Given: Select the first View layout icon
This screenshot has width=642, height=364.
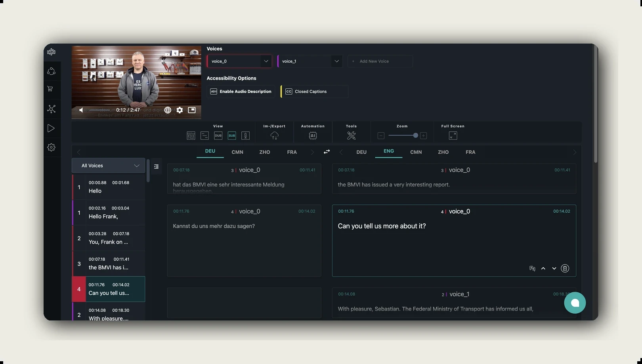Looking at the screenshot, I should [x=191, y=136].
